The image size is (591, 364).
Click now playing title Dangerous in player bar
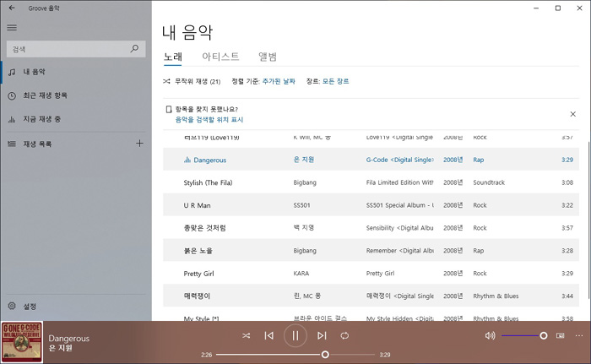pyautogui.click(x=69, y=339)
